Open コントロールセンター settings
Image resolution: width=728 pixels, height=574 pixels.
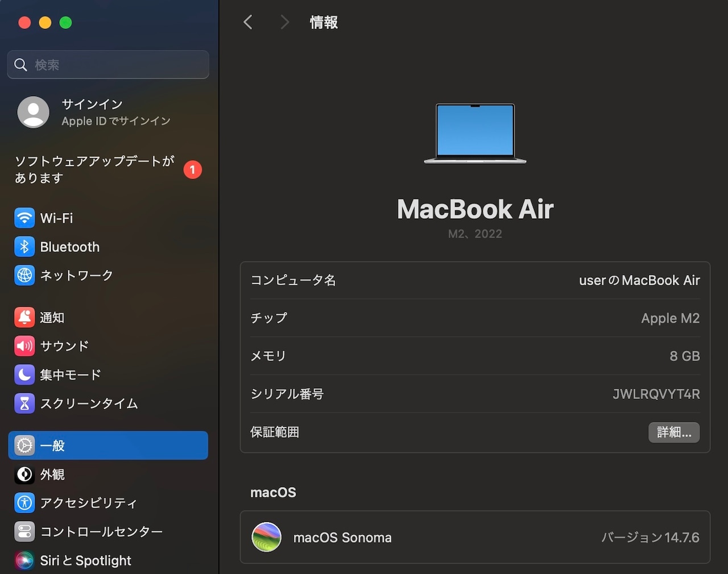point(108,531)
